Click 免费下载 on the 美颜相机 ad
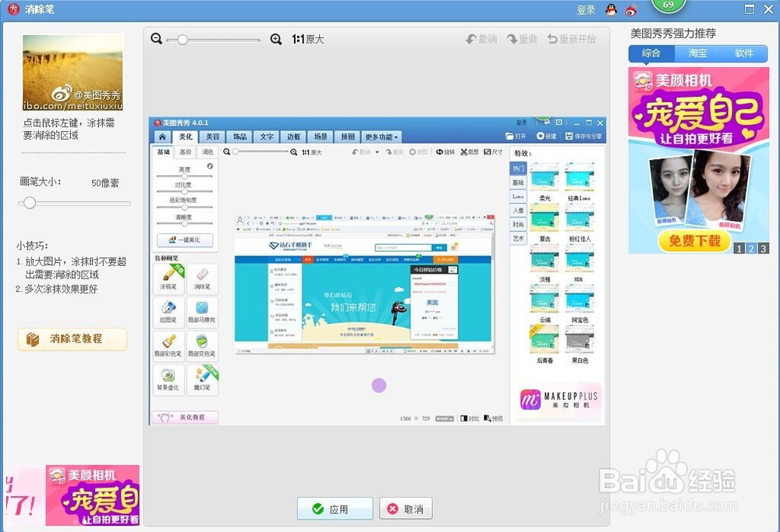The image size is (780, 532). 694,241
